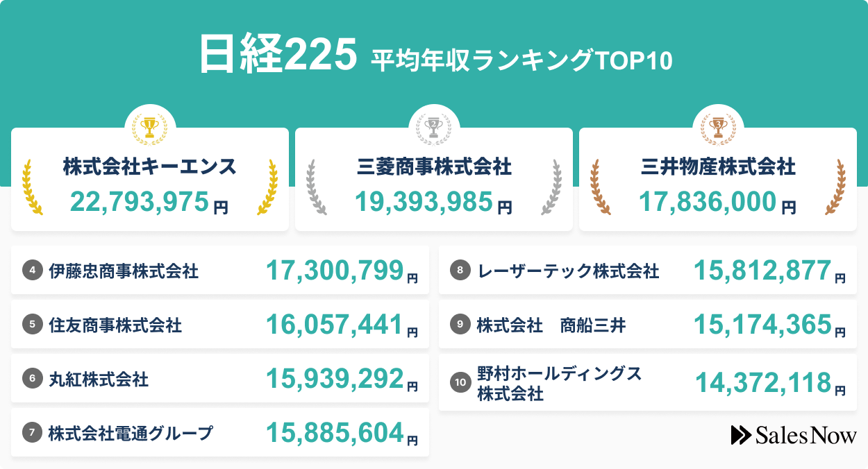Click the 野村ホールディングス row label
This screenshot has height=469, width=868.
pos(559,375)
